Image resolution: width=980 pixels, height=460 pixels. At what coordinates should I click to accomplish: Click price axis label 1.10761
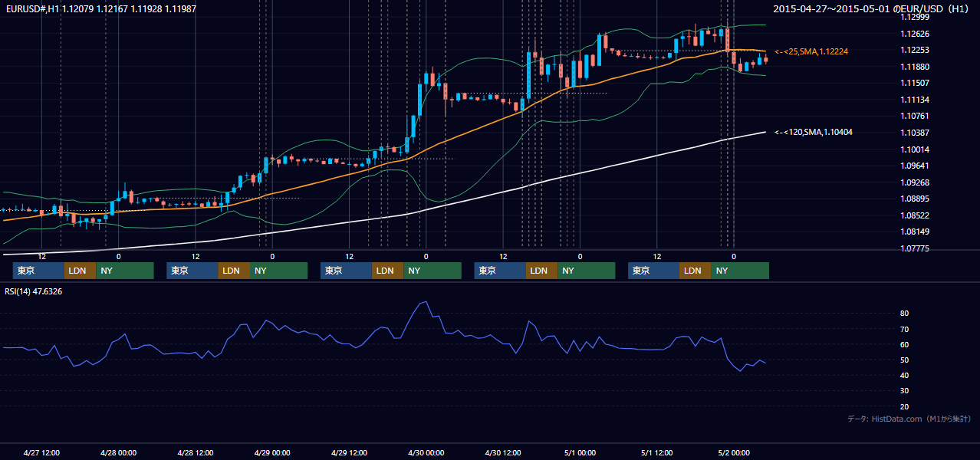915,116
